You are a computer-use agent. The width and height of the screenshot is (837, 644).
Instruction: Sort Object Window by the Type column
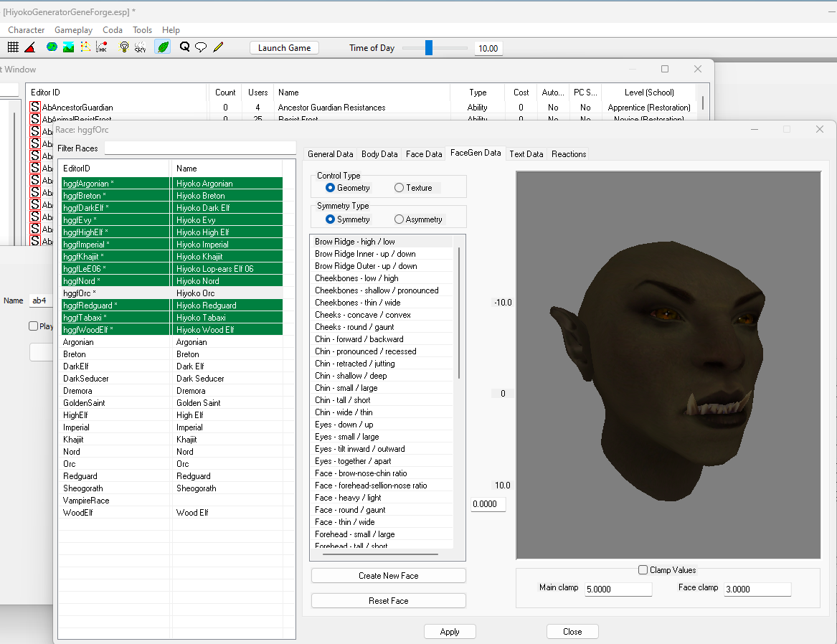click(x=478, y=93)
